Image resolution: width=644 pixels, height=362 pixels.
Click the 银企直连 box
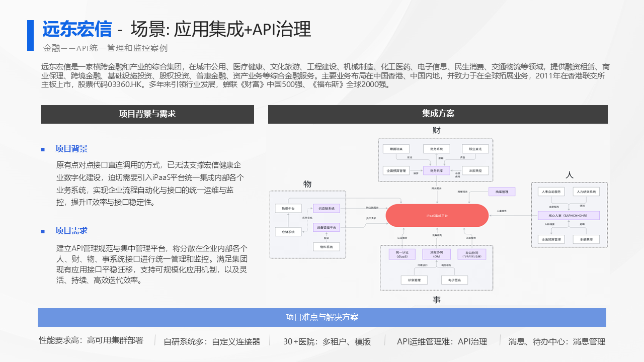tap(475, 149)
